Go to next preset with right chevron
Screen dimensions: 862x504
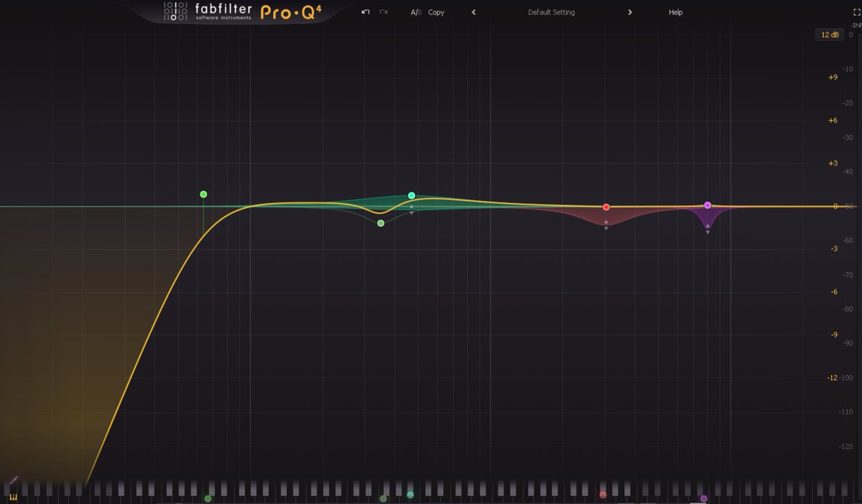(x=630, y=12)
